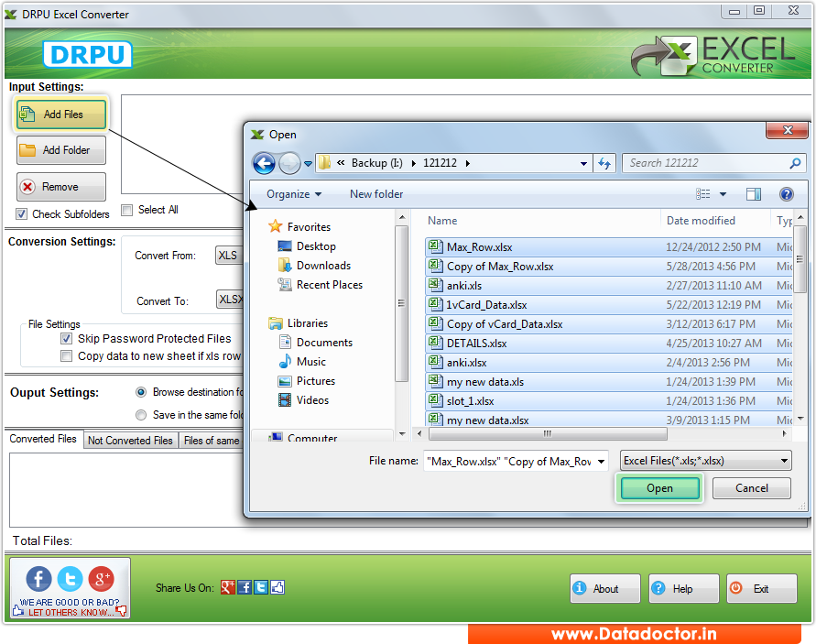Image resolution: width=816 pixels, height=644 pixels.
Task: Click horizontal scrollbar in file list
Action: coord(548,433)
